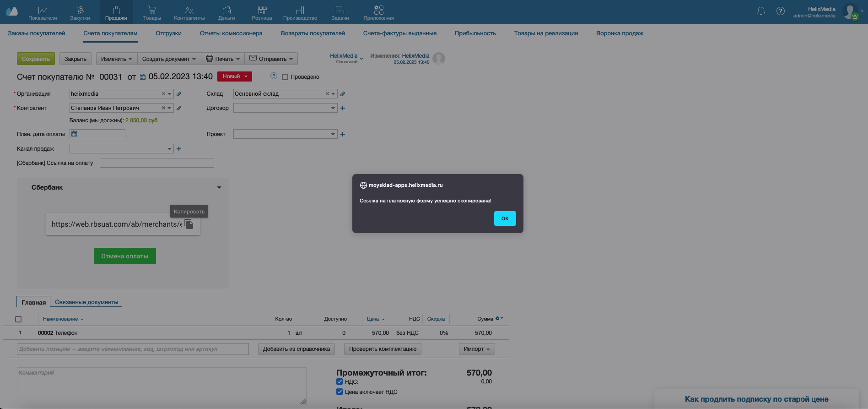Toggle Цена включает НДС checkbox
Viewport: 868px width, 409px height.
tap(340, 392)
